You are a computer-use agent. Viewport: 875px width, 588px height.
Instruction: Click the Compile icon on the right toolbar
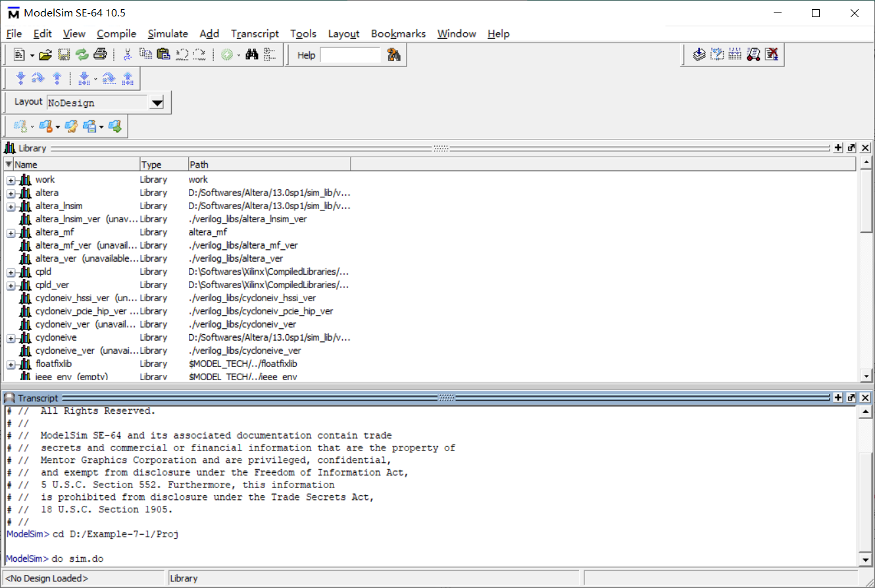[x=699, y=55]
